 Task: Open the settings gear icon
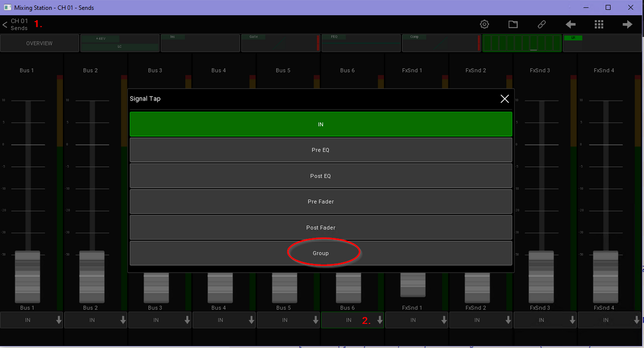pos(485,24)
